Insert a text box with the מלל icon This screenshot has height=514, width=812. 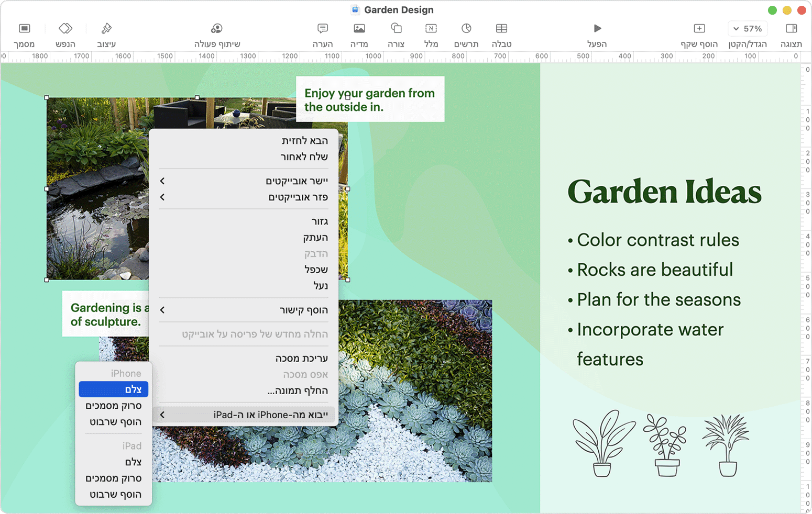pyautogui.click(x=431, y=28)
